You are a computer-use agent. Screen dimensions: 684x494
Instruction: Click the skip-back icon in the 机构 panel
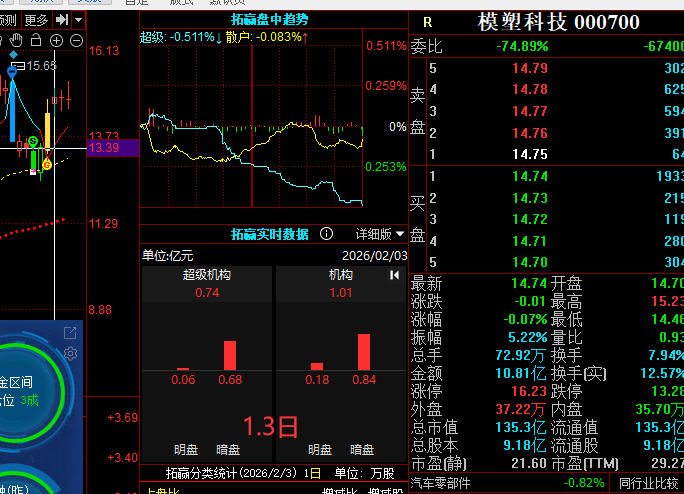pyautogui.click(x=394, y=275)
